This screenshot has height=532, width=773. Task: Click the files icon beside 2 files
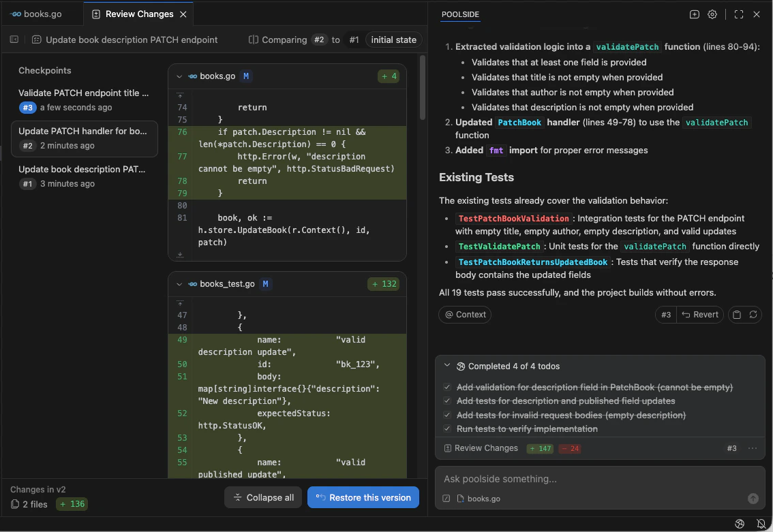pos(15,504)
